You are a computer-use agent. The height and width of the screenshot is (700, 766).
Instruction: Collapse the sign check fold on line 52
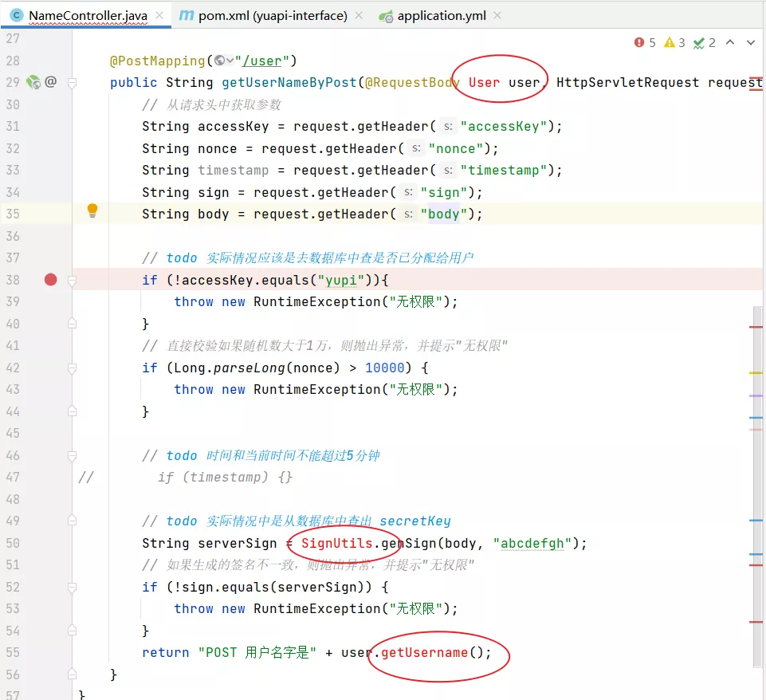72,587
